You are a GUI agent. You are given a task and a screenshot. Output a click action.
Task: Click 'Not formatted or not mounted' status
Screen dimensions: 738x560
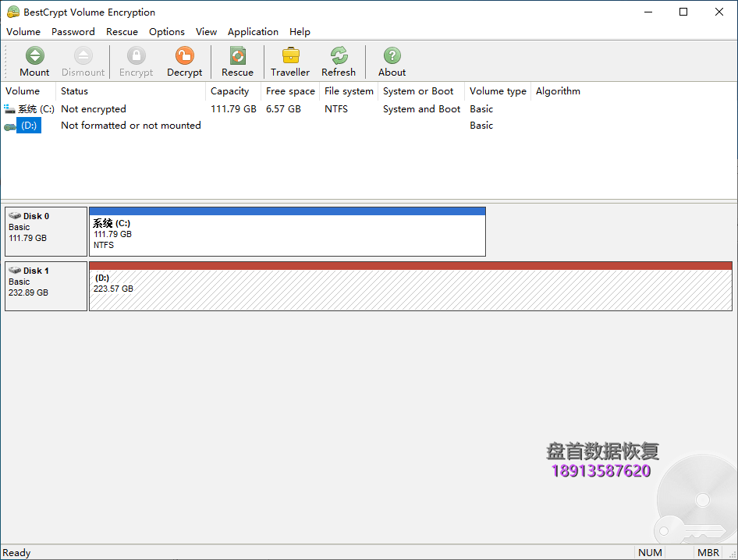tap(131, 126)
